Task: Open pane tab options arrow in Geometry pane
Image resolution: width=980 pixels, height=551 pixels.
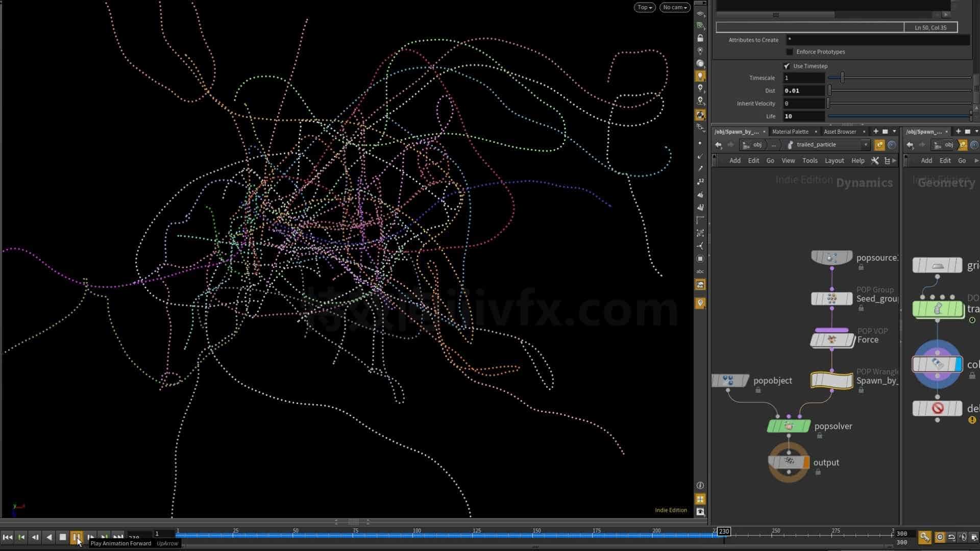Action: point(976,132)
